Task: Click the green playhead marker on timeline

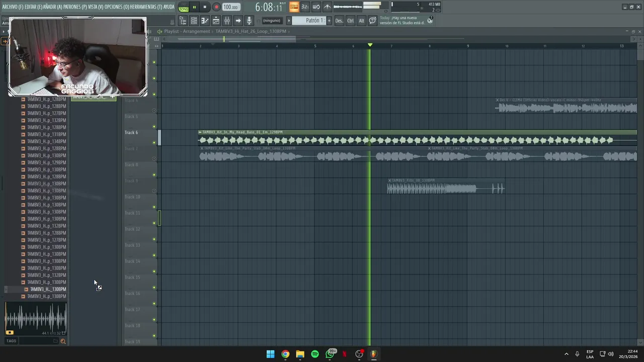Action: coord(370,45)
